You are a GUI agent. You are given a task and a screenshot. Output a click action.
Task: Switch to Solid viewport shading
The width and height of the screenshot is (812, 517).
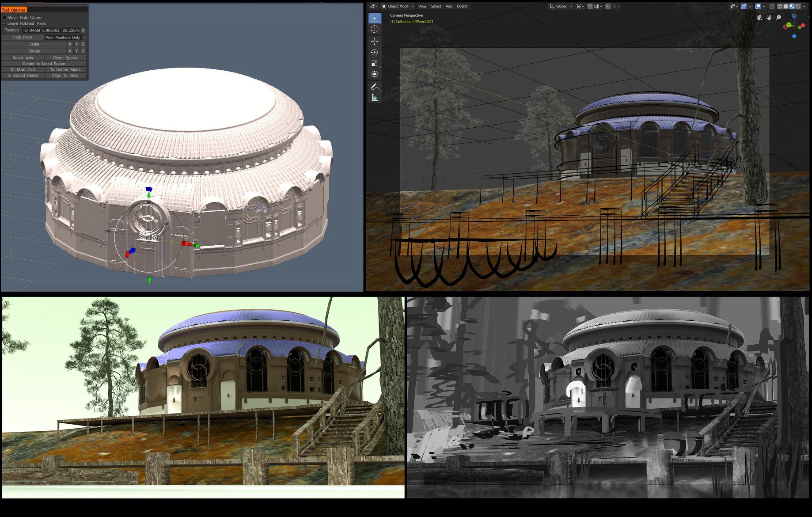coord(786,6)
